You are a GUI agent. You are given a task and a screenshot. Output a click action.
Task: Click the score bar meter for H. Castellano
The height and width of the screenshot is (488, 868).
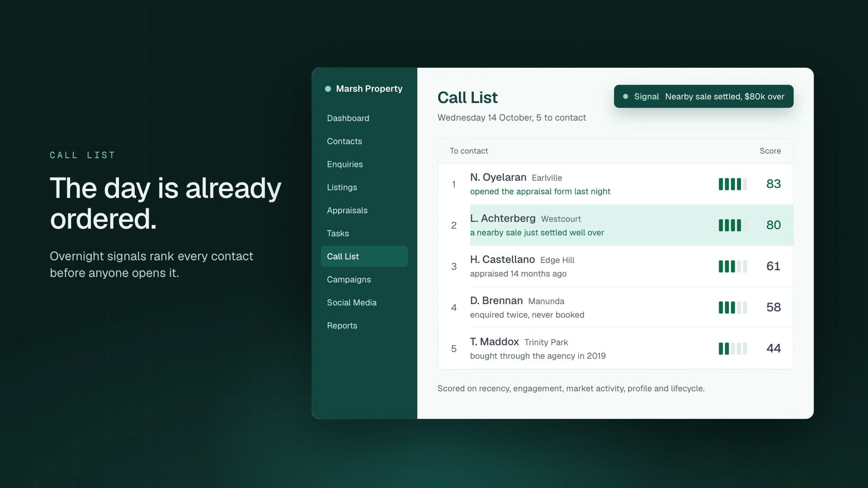733,266
